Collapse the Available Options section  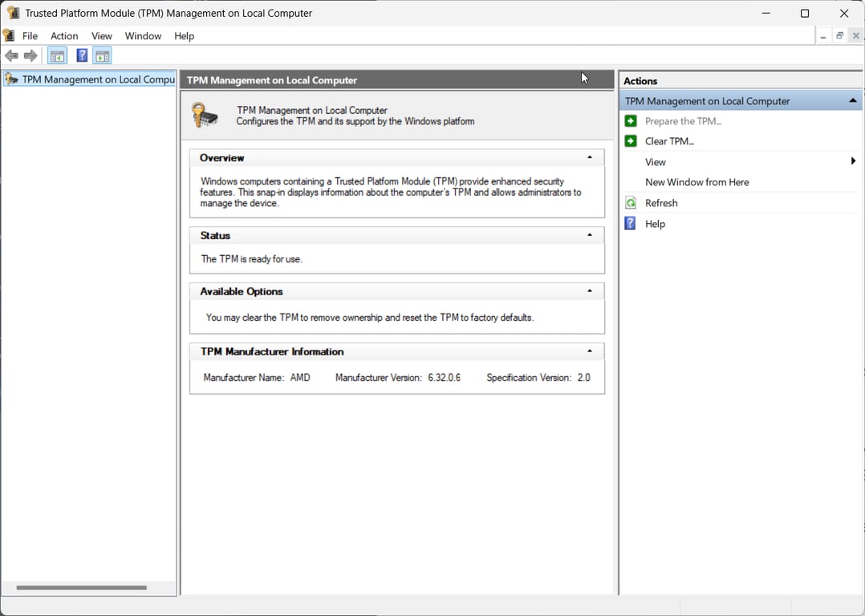point(590,292)
